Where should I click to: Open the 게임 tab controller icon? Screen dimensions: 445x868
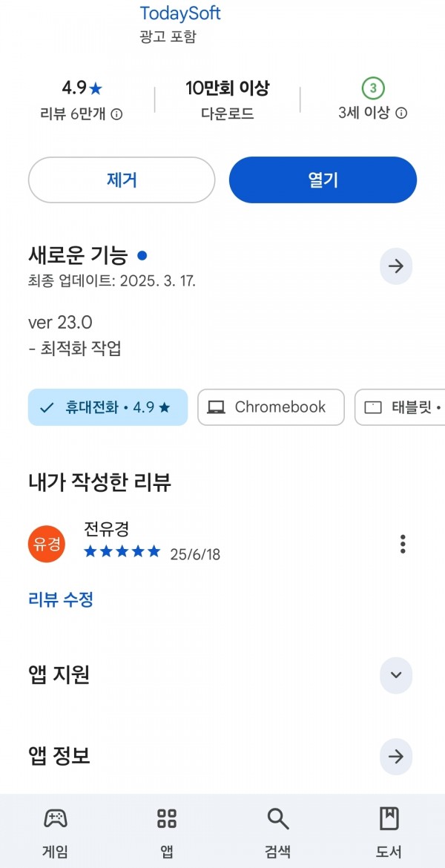coord(56,818)
